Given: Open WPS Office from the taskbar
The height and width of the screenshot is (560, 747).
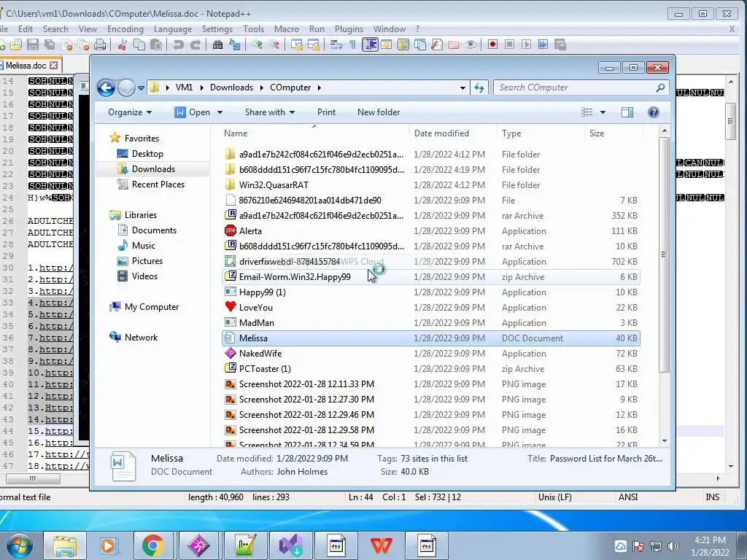Looking at the screenshot, I should 381,545.
